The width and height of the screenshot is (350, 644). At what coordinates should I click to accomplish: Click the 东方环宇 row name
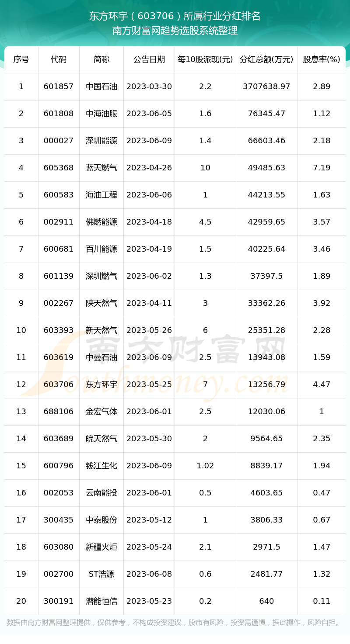pyautogui.click(x=101, y=384)
